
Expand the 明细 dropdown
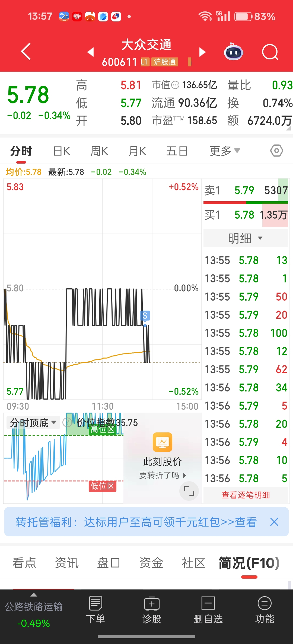click(x=246, y=238)
